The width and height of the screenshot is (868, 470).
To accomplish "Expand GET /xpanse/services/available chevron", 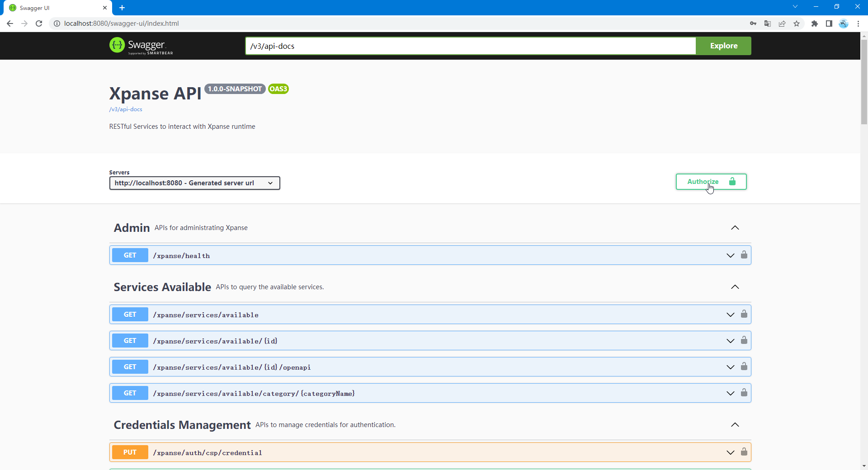I will point(731,315).
